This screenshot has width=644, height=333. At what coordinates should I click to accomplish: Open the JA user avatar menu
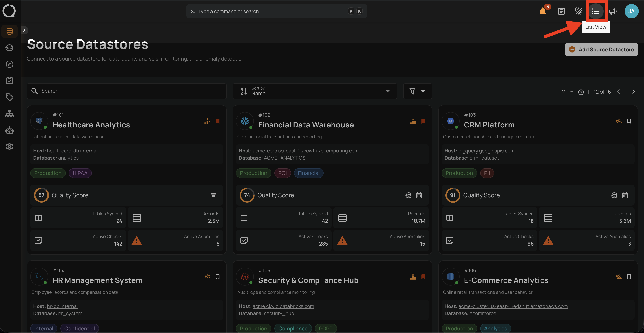tap(631, 11)
